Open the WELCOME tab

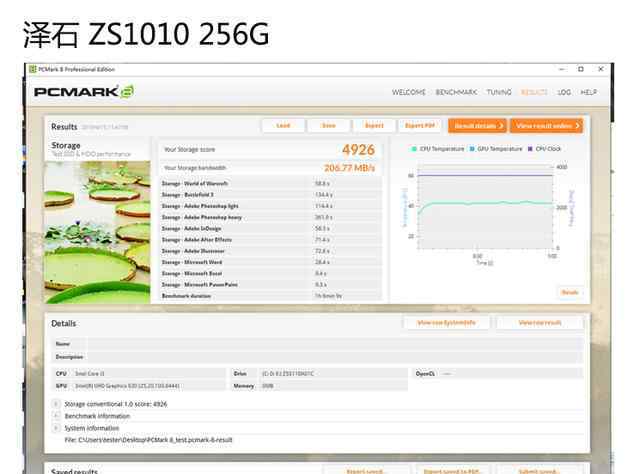(409, 92)
